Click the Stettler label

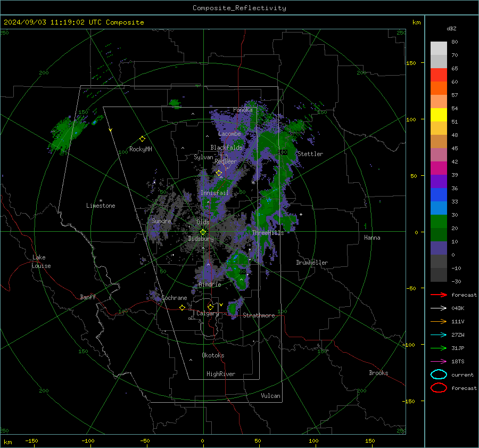pyautogui.click(x=310, y=154)
